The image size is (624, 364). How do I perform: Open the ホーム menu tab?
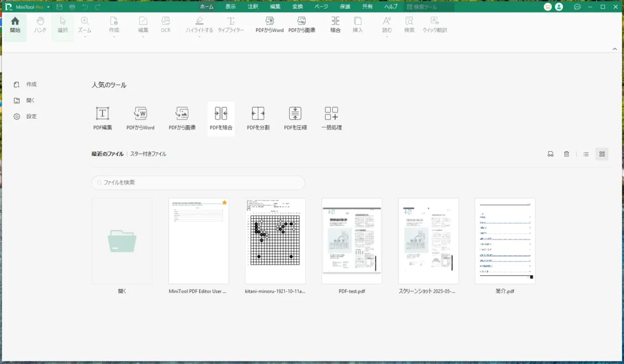pyautogui.click(x=207, y=7)
